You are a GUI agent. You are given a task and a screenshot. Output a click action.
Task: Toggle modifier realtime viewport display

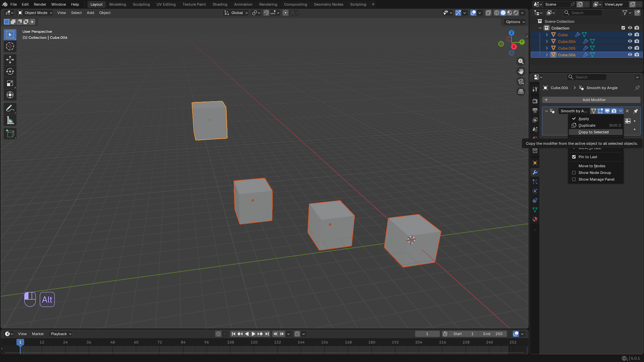(607, 111)
